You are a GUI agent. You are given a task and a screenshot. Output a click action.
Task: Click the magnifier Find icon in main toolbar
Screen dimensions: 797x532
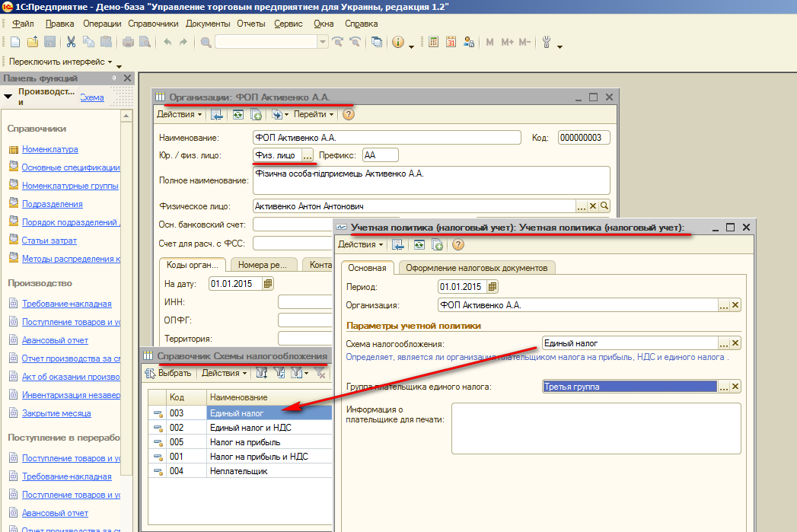click(x=206, y=42)
